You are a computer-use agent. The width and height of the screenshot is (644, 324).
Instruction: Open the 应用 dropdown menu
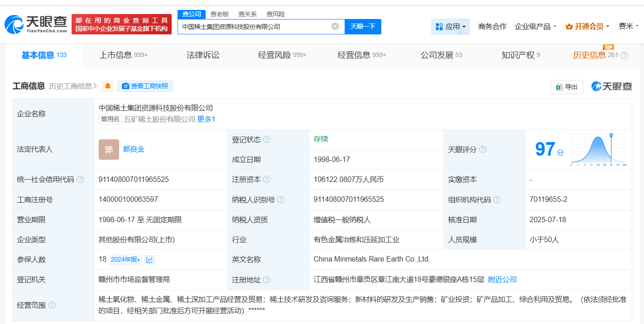click(450, 27)
